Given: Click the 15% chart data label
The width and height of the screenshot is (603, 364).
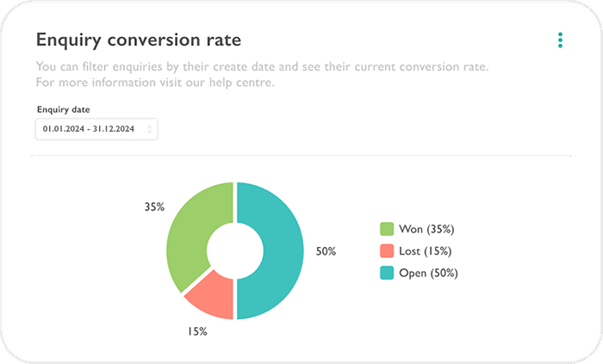Looking at the screenshot, I should pyautogui.click(x=197, y=331).
